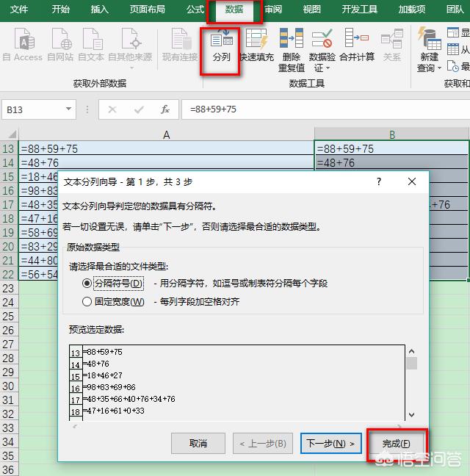The width and height of the screenshot is (470, 476).
Task: Open the File (文件) tab
Action: pos(19,10)
